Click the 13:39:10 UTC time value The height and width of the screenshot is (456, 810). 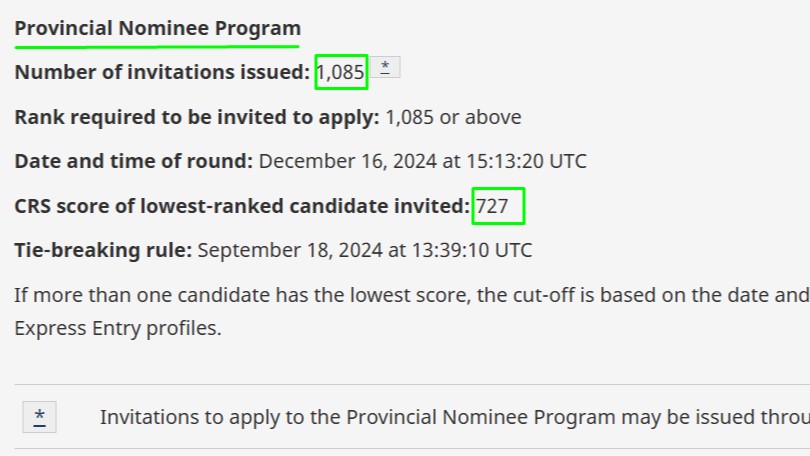[472, 250]
